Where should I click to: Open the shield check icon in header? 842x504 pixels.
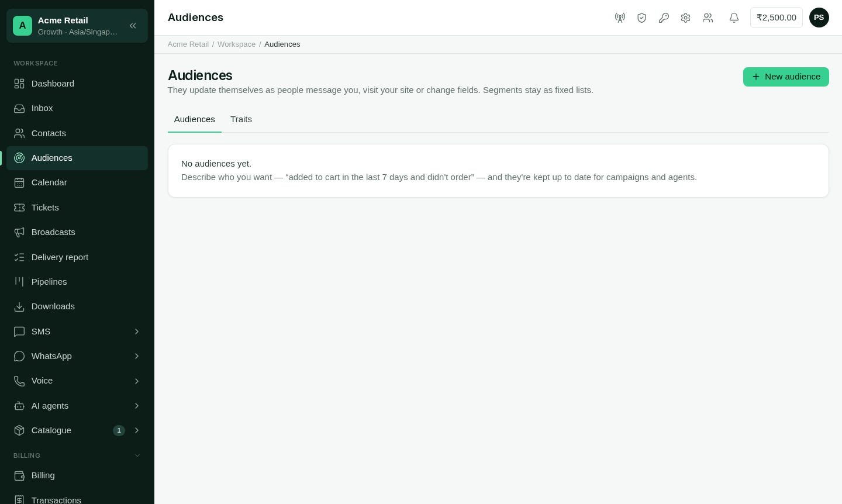coord(641,18)
